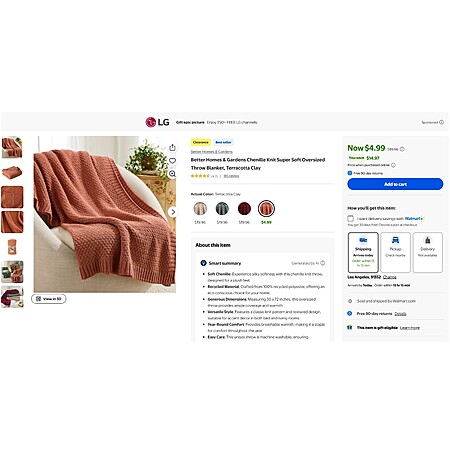450x450 pixels.
Task: Click the share icon on product image
Action: pos(172,147)
